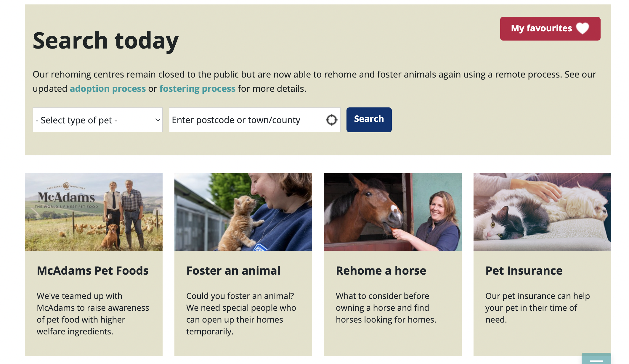
Task: Open the McAdams Pet Foods heading
Action: 93,270
